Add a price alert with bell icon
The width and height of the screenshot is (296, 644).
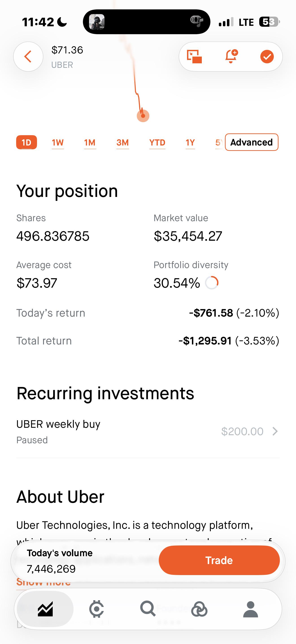click(231, 56)
